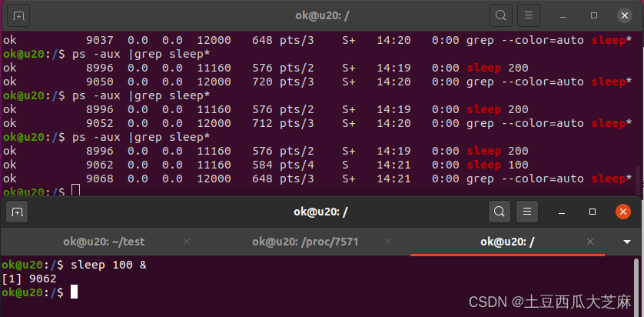
Task: Open hamburger menu in lower terminal window
Action: pyautogui.click(x=527, y=212)
